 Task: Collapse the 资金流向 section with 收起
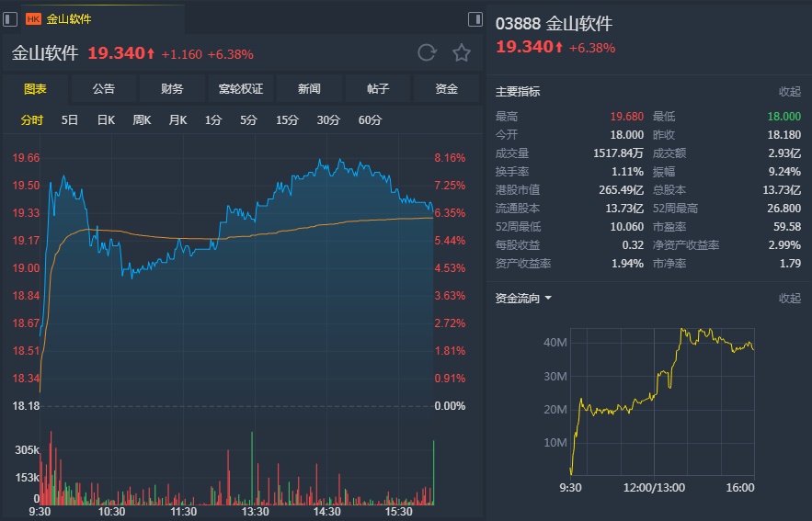(790, 298)
